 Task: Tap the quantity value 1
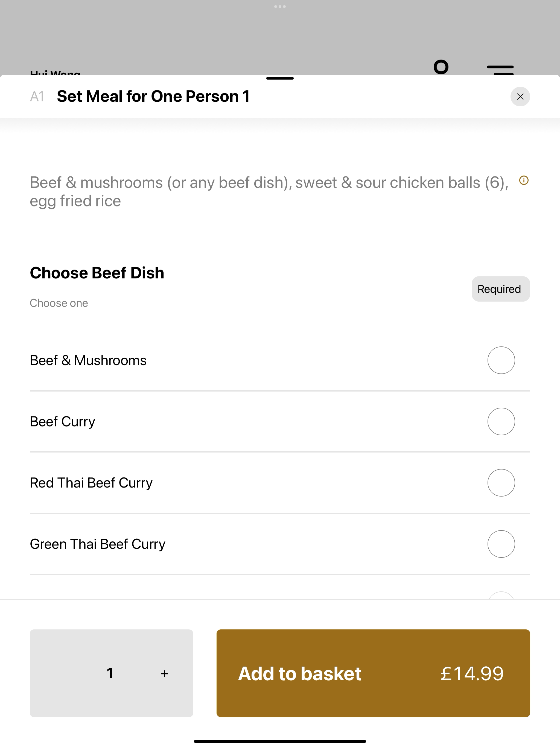pyautogui.click(x=110, y=673)
